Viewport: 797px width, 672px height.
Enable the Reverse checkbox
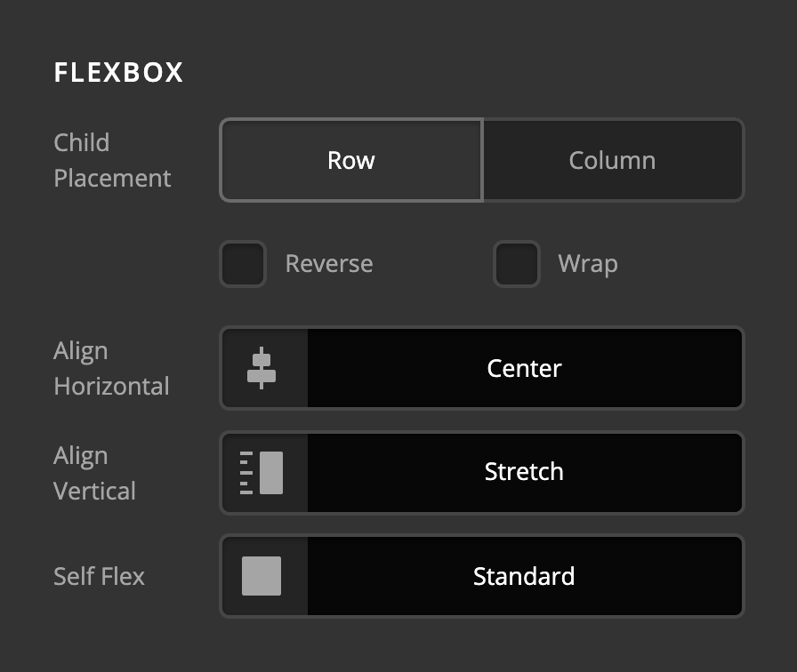tap(243, 264)
